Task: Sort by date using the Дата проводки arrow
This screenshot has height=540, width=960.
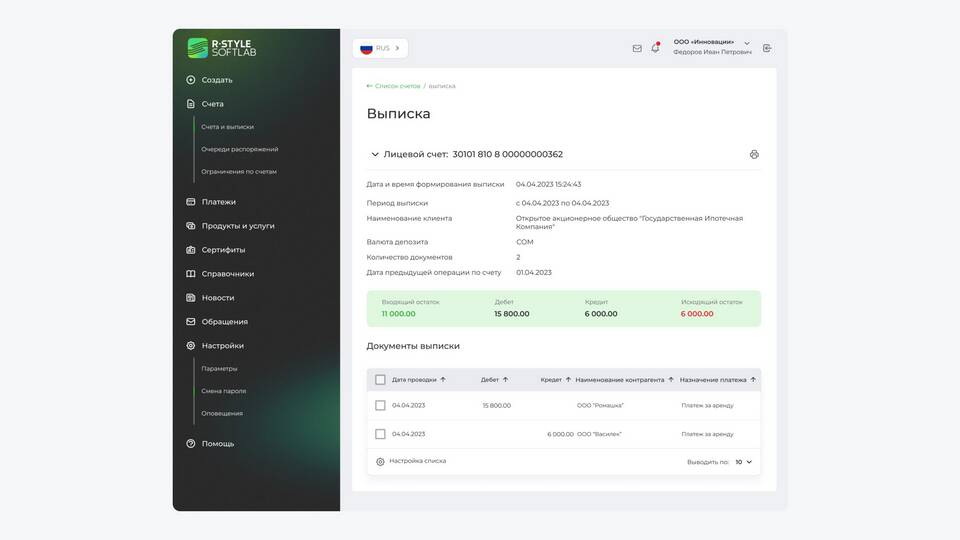Action: click(x=443, y=380)
